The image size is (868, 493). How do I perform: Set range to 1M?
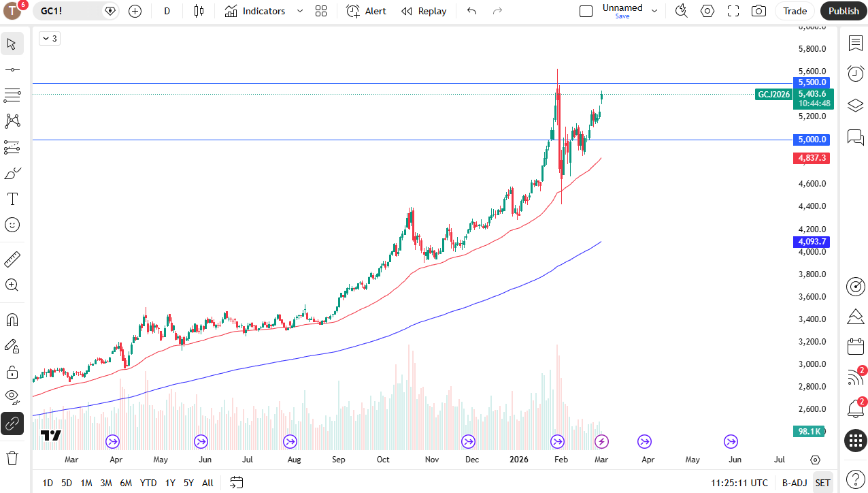[x=86, y=483]
